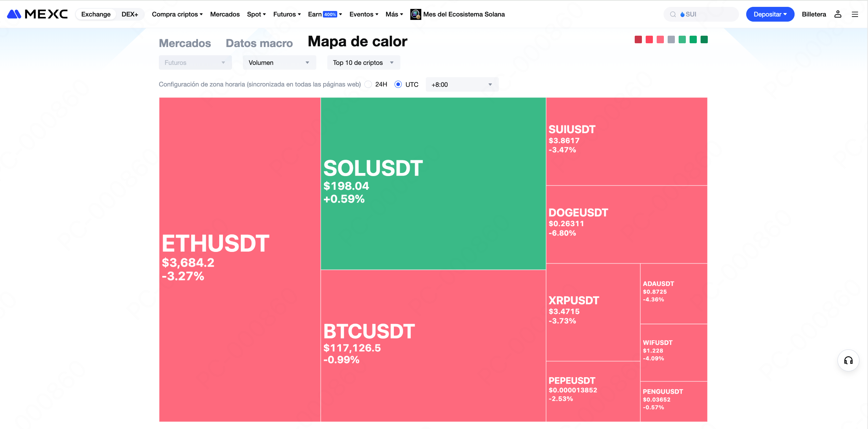
Task: Open the hamburger menu icon
Action: click(x=855, y=14)
